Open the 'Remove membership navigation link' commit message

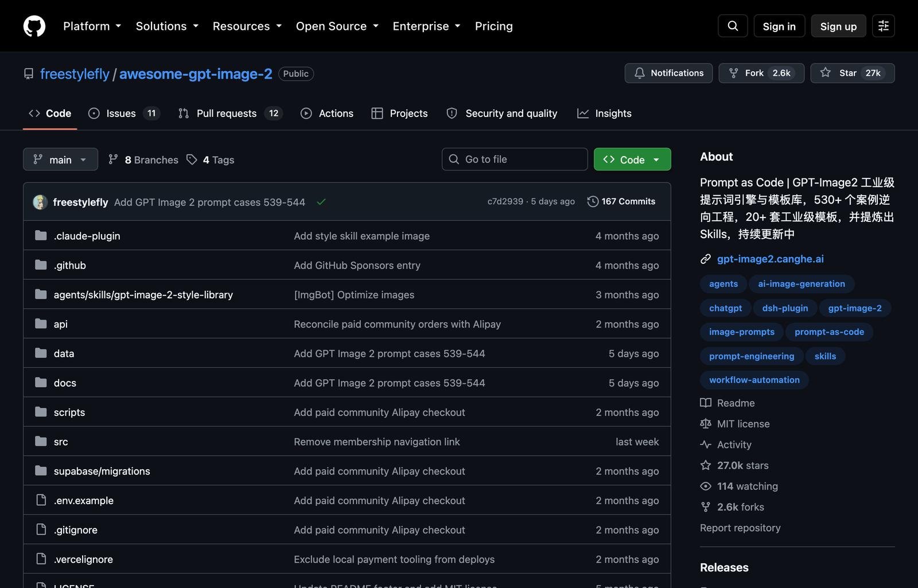(x=377, y=442)
